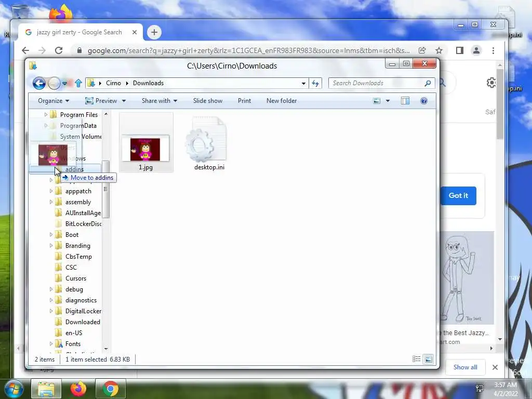Screen dimensions: 532x399
Task: Open the Preview dropdown arrow
Action: click(124, 101)
